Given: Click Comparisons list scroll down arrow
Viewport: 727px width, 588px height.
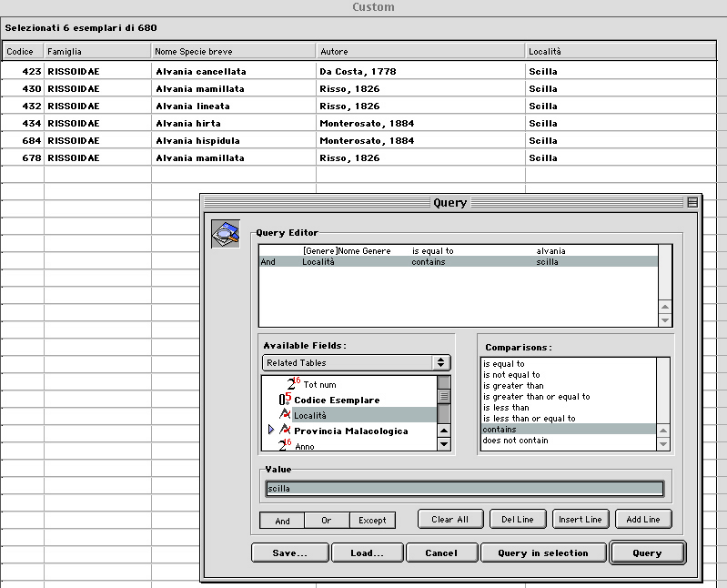Looking at the screenshot, I should pyautogui.click(x=663, y=444).
